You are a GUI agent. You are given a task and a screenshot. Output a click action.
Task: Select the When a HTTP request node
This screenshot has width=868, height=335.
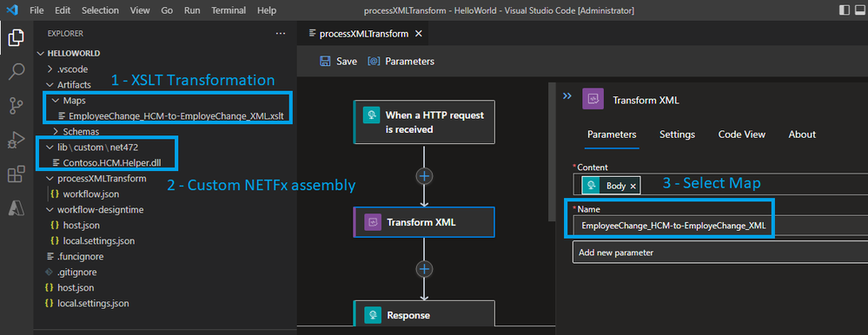(423, 122)
